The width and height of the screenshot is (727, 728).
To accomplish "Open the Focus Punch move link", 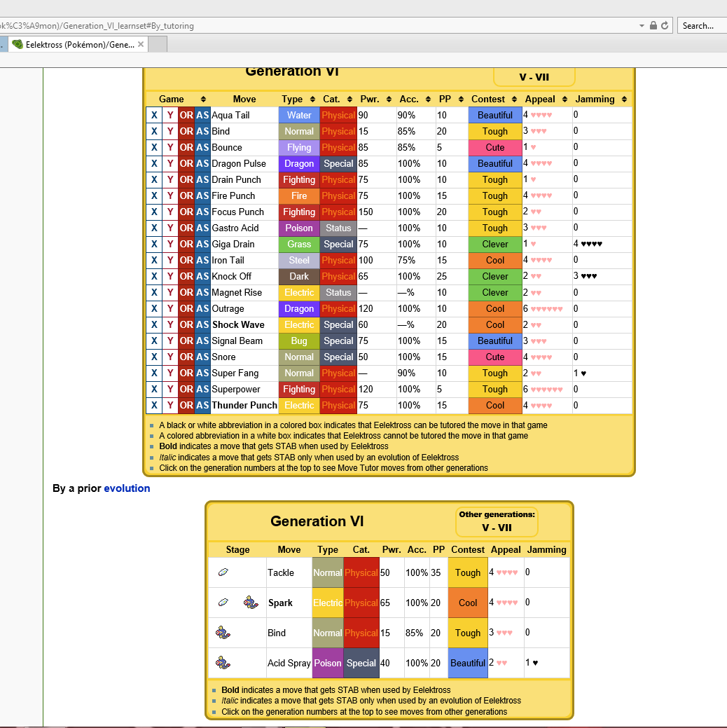I will tap(237, 212).
